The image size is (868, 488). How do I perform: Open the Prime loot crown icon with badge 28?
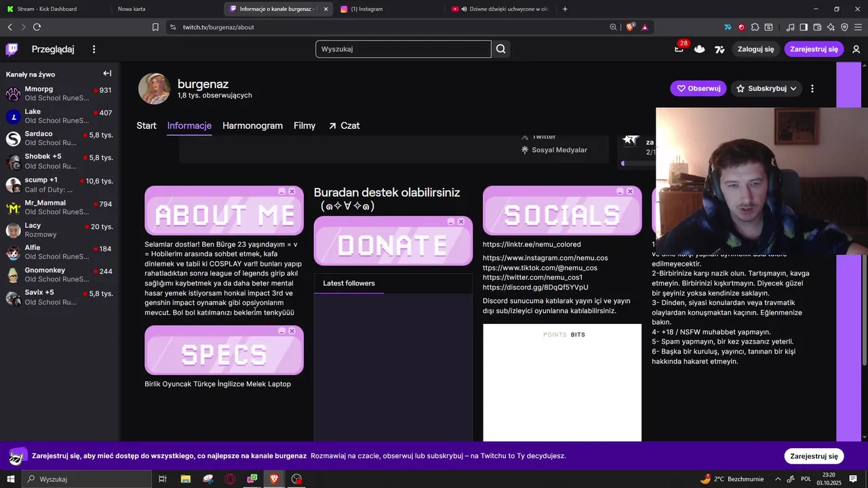[679, 49]
